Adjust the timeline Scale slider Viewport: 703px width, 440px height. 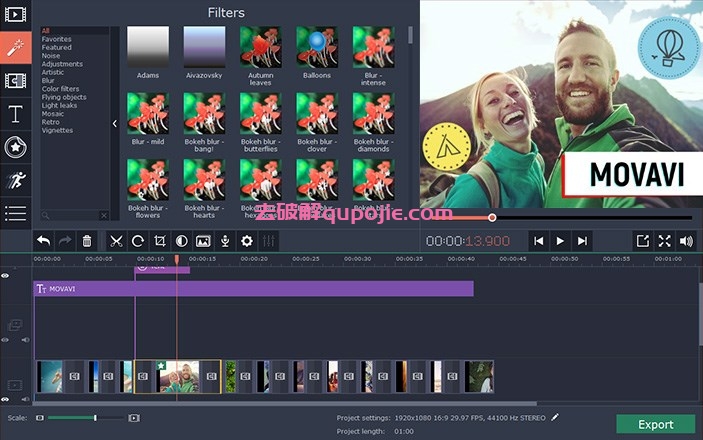(x=95, y=418)
